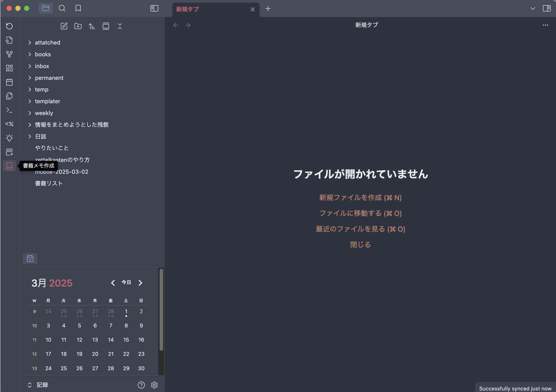Toggle the left sidebar
The height and width of the screenshot is (392, 556).
tap(154, 8)
